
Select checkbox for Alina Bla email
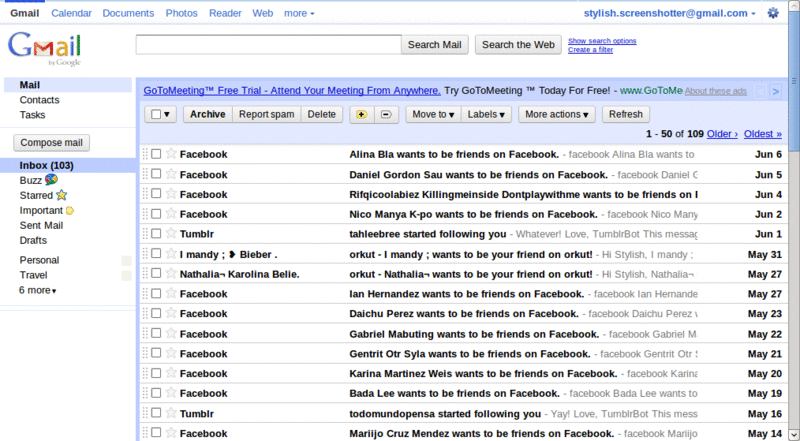[156, 154]
